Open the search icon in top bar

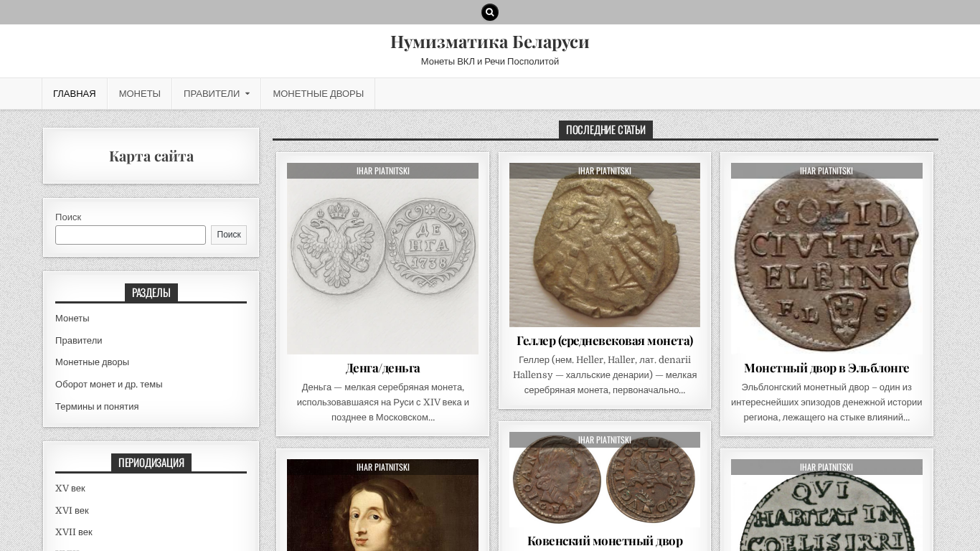click(490, 12)
